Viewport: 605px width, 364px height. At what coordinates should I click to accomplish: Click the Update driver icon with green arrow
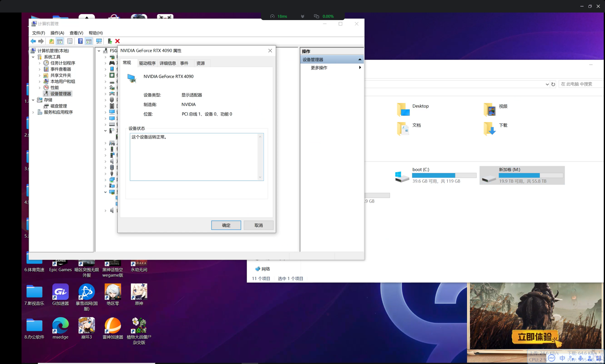[x=110, y=41]
